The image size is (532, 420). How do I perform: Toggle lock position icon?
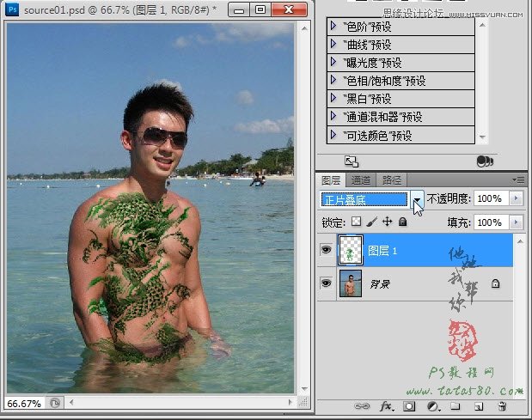[x=387, y=222]
